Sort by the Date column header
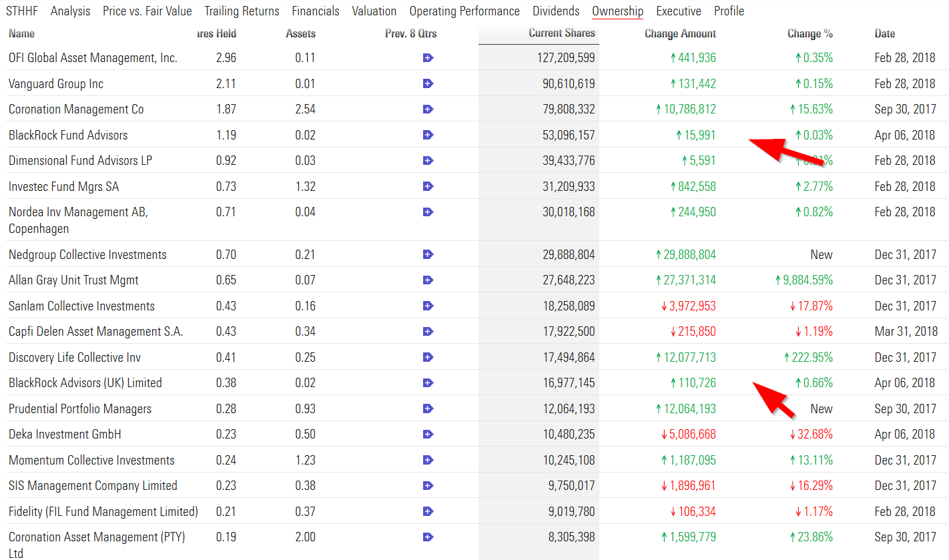This screenshot has width=949, height=560. (885, 33)
